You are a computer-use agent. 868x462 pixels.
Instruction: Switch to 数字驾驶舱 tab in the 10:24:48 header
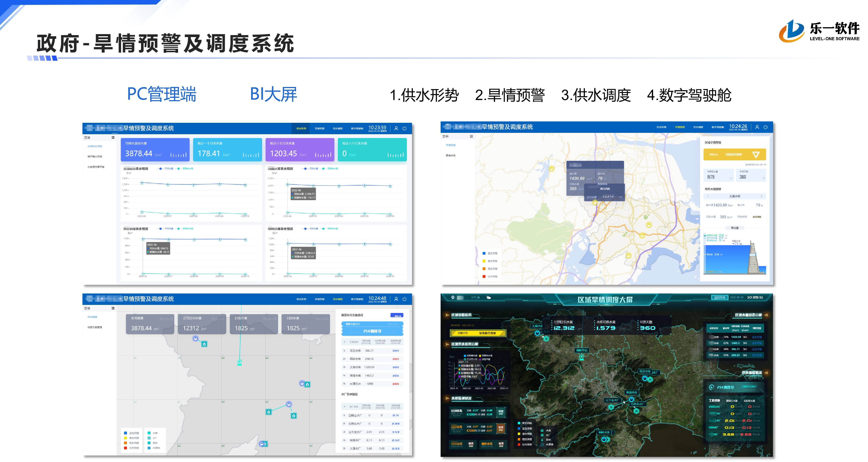tap(357, 299)
